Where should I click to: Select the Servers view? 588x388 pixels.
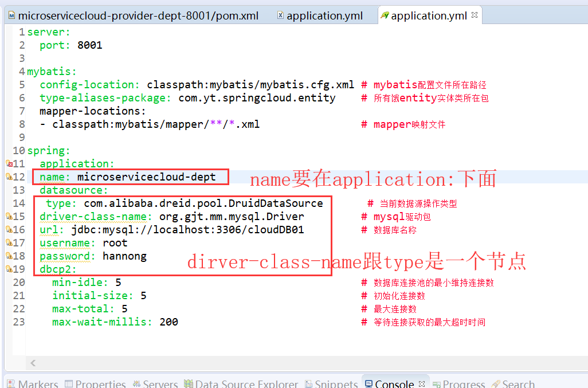pos(155,383)
